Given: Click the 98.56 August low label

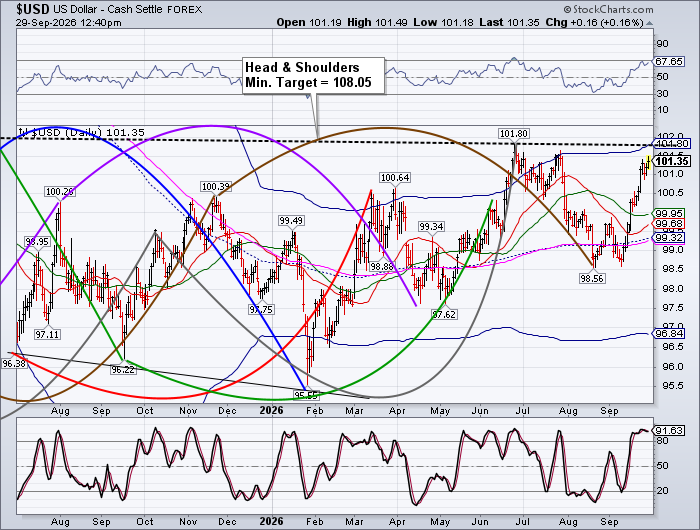Looking at the screenshot, I should (592, 279).
